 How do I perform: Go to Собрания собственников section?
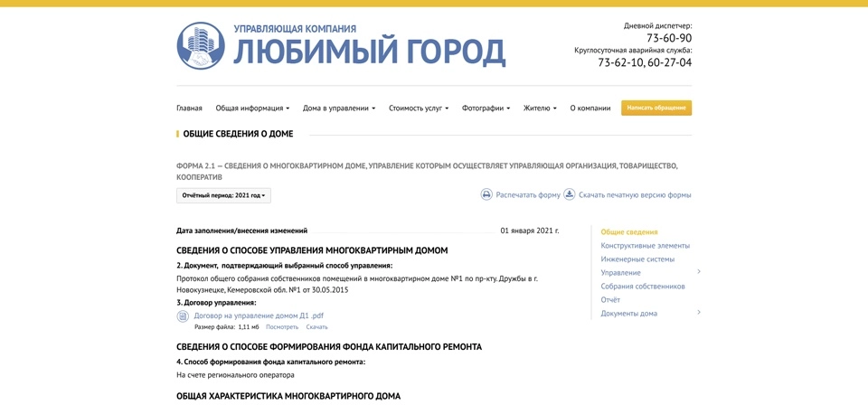tap(643, 287)
